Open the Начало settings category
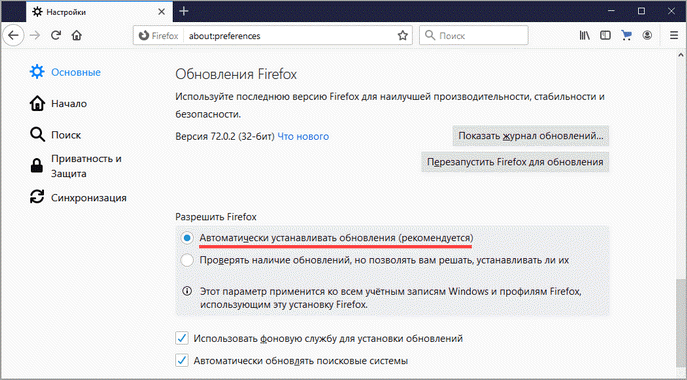The height and width of the screenshot is (380, 687). [x=58, y=104]
